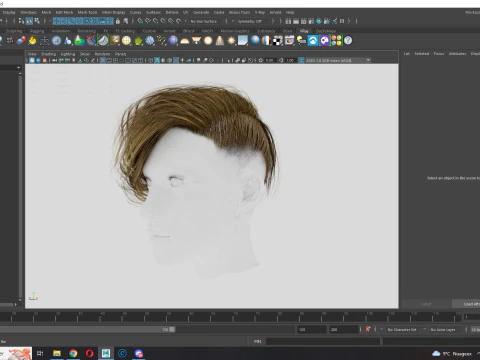
Task: Click the range slider end handle
Action: tap(172, 329)
